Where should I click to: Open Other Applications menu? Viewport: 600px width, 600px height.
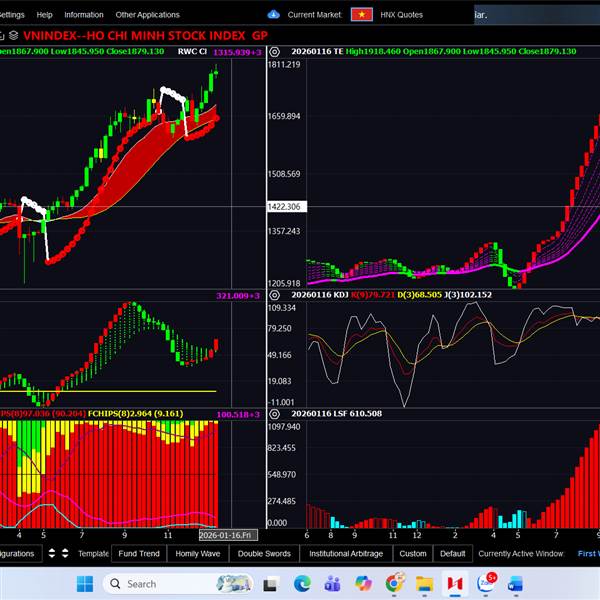(x=148, y=15)
